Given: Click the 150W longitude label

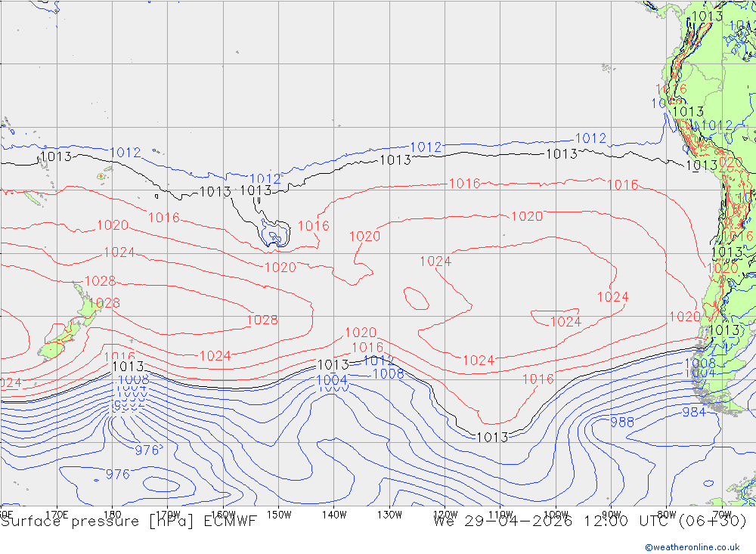Looking at the screenshot, I should tap(279, 515).
